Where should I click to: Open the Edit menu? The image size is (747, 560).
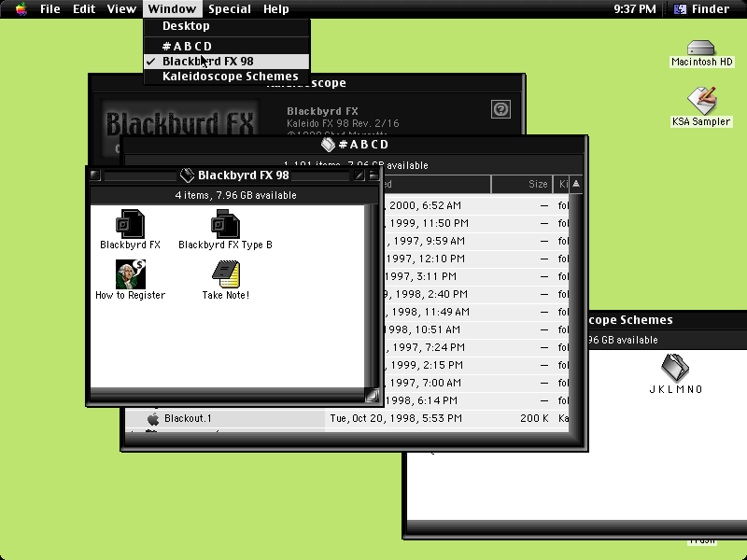click(x=84, y=9)
